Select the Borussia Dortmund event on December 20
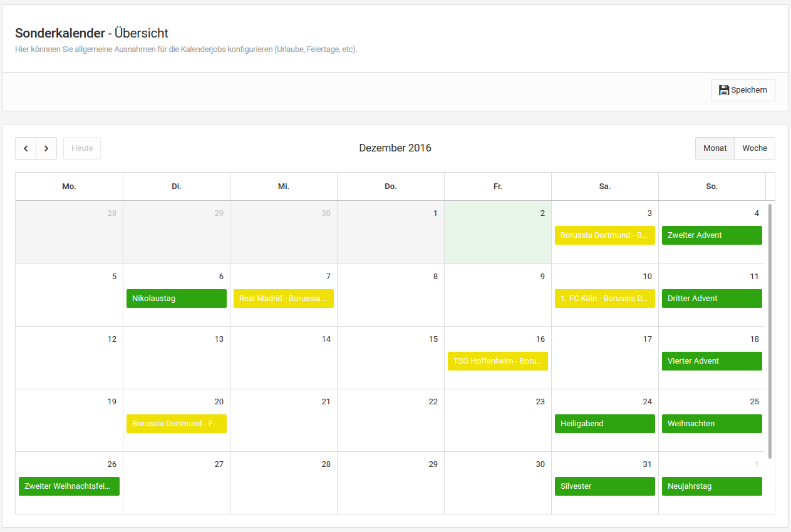791x532 pixels. [x=177, y=424]
